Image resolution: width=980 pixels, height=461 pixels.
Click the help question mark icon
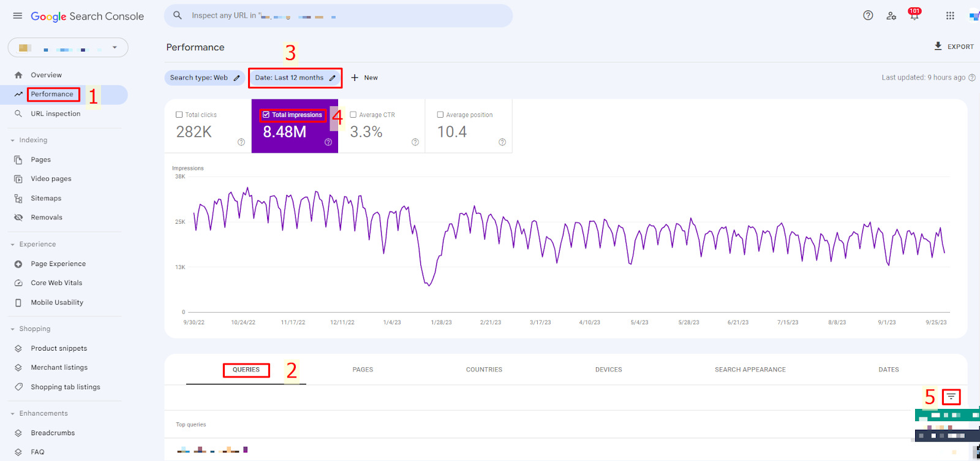point(868,16)
